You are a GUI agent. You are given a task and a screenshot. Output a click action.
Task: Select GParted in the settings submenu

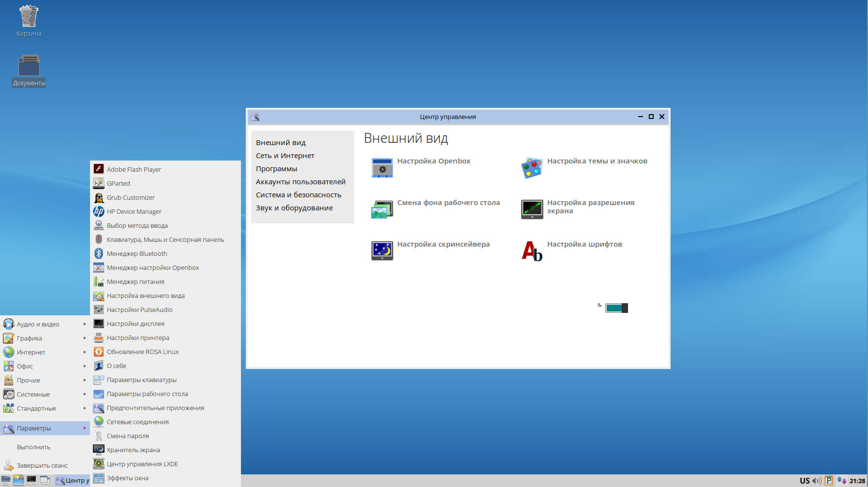[x=119, y=184]
